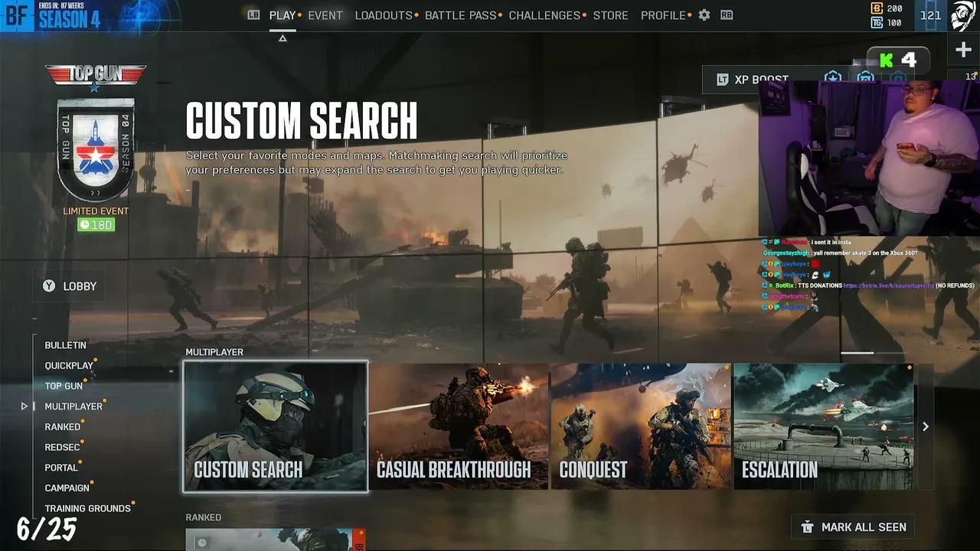This screenshot has height=551, width=980.
Task: Select MULTIPLAYER in the side menu
Action: [73, 406]
